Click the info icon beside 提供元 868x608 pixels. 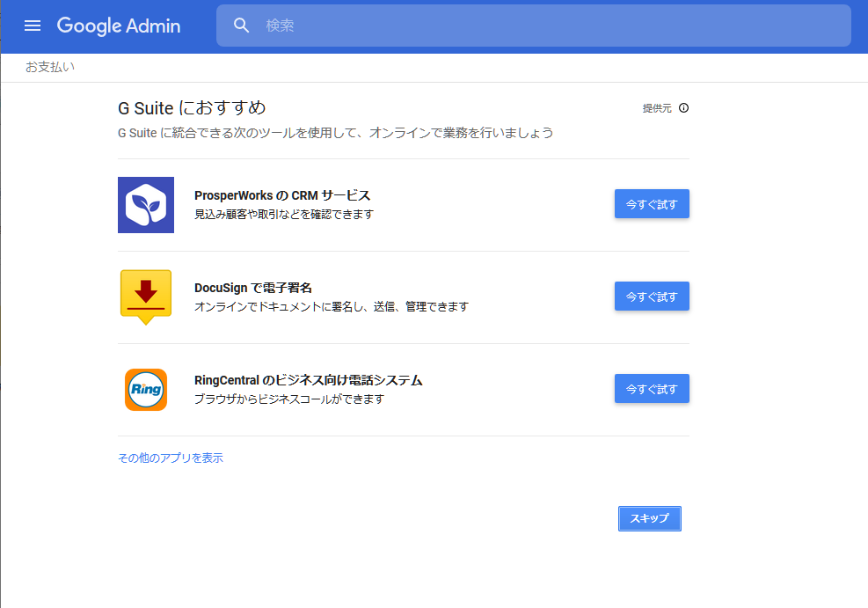point(683,108)
